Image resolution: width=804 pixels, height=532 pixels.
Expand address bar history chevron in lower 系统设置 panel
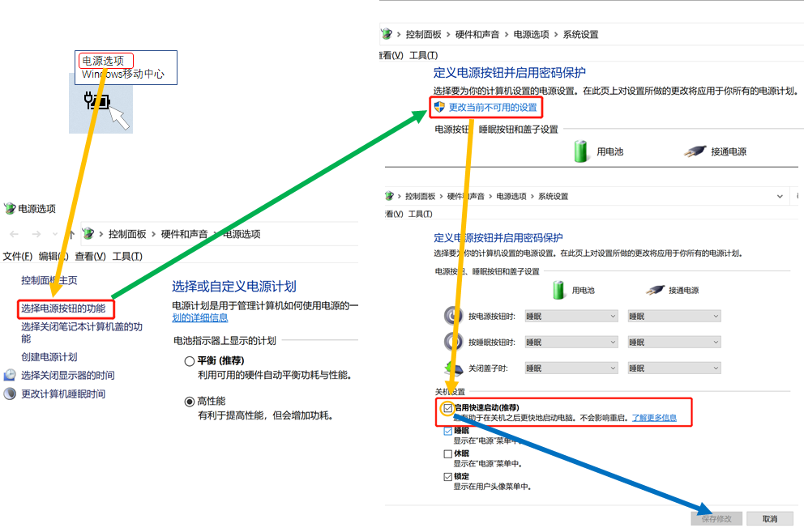(780, 196)
